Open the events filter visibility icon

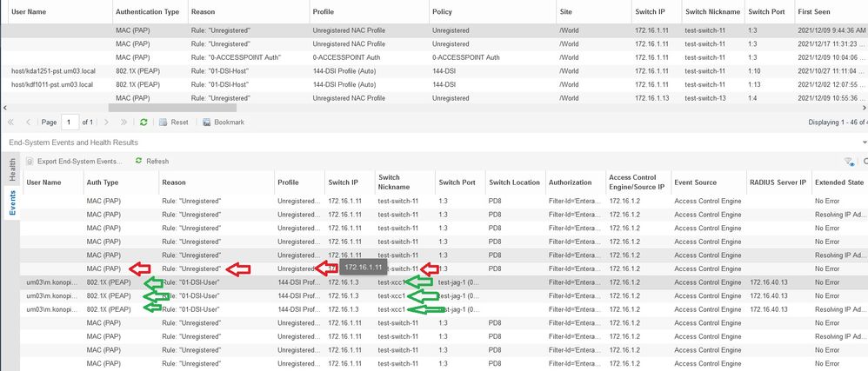click(x=849, y=161)
